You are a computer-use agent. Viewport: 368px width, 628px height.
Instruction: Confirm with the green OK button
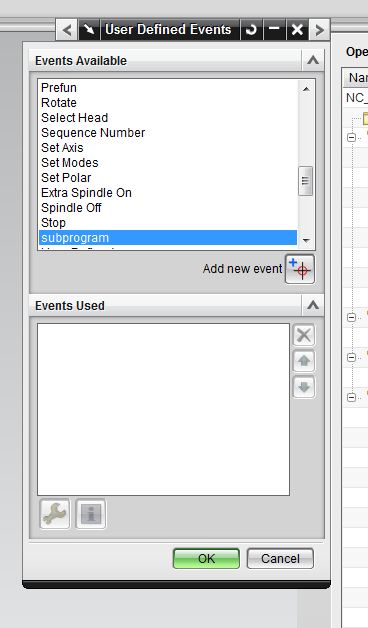[206, 558]
